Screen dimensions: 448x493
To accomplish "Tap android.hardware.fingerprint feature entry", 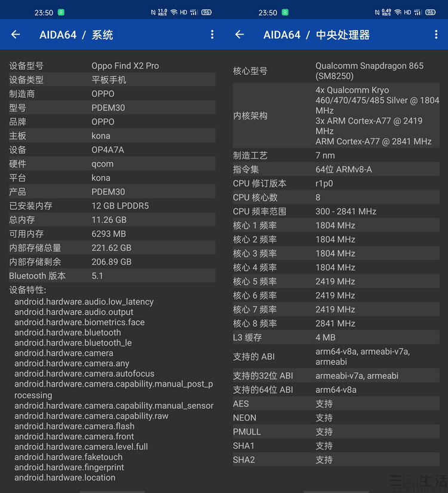I will (x=69, y=467).
